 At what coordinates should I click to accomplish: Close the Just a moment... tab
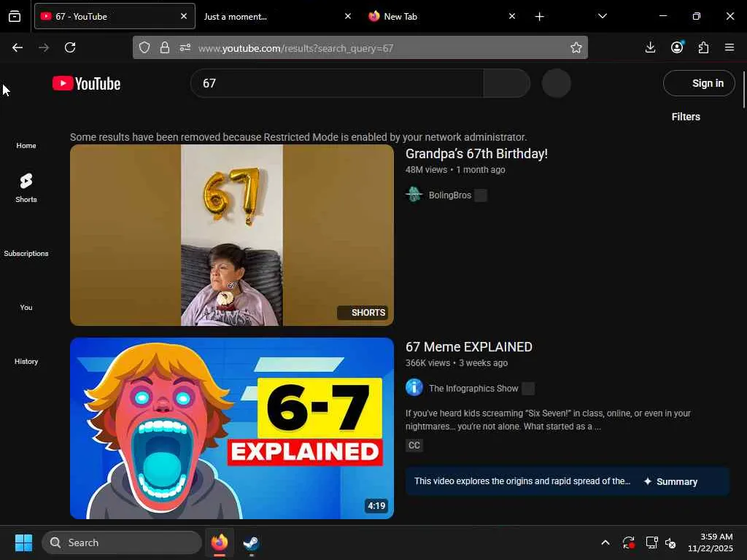coord(348,16)
